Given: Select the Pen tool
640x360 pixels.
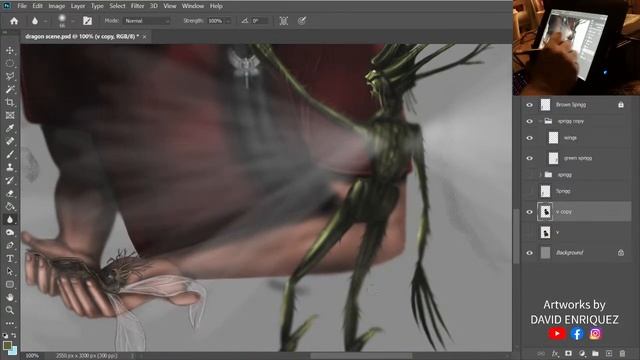Looking at the screenshot, I should tap(10, 245).
